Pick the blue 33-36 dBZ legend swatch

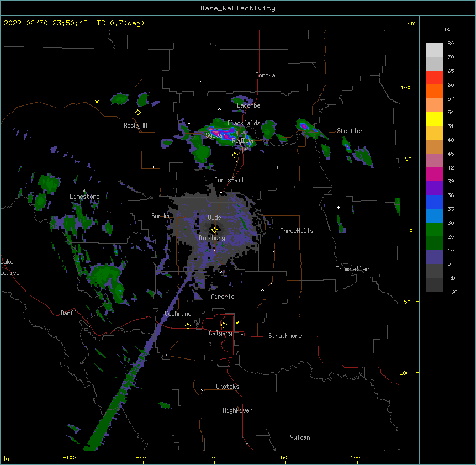coord(434,202)
